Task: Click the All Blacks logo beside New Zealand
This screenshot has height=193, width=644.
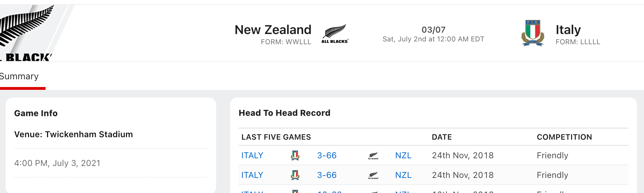Action: click(335, 34)
